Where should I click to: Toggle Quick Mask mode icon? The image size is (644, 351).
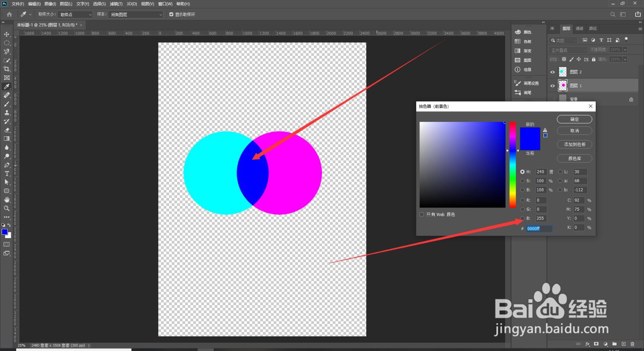[x=6, y=244]
